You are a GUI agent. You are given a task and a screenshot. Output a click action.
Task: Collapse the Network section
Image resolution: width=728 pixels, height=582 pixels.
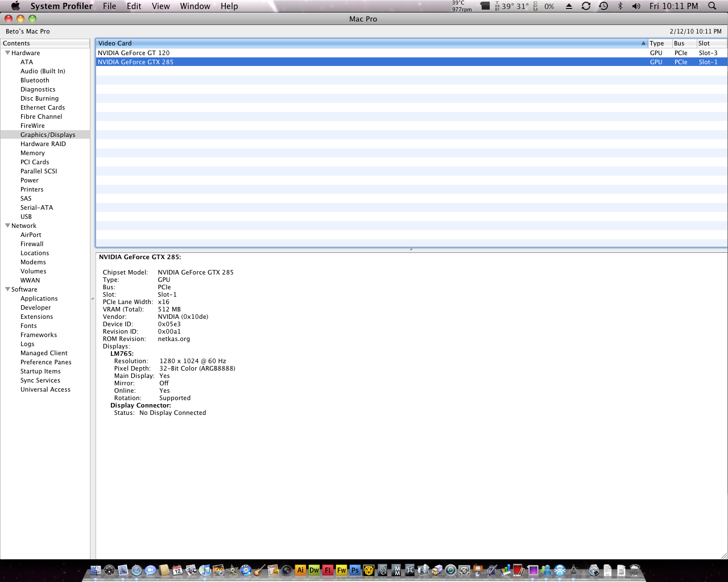click(x=7, y=226)
